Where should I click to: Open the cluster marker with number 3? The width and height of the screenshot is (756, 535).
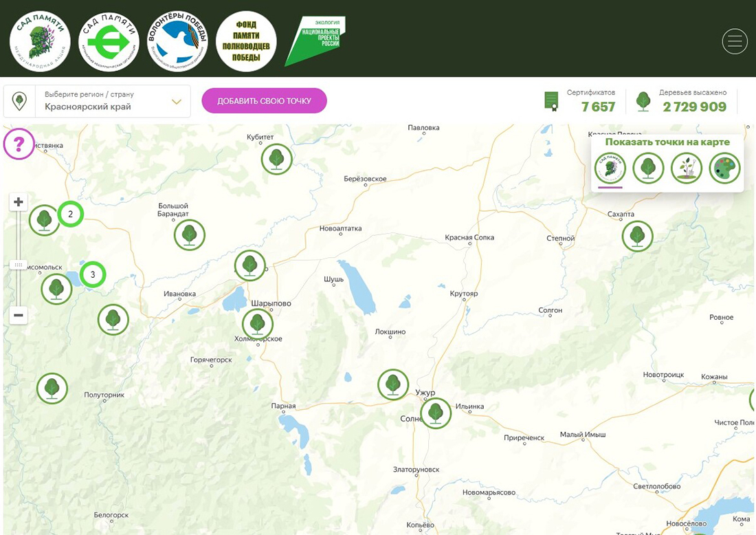(93, 274)
